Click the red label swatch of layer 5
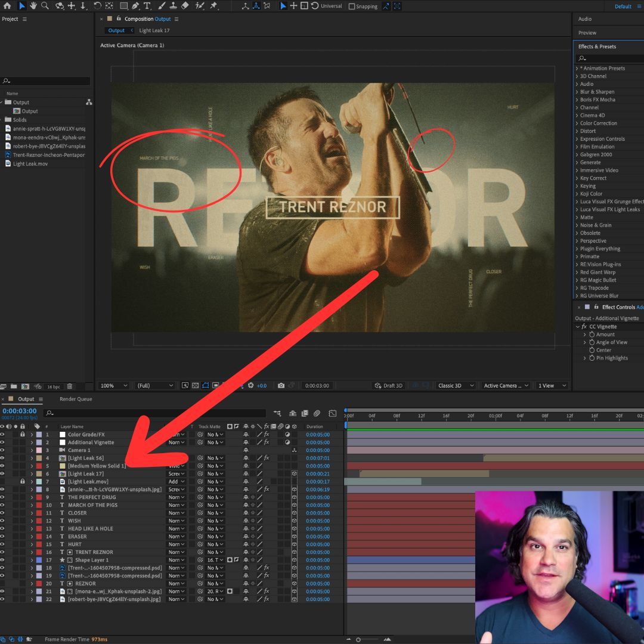This screenshot has width=644, height=644. 39,466
